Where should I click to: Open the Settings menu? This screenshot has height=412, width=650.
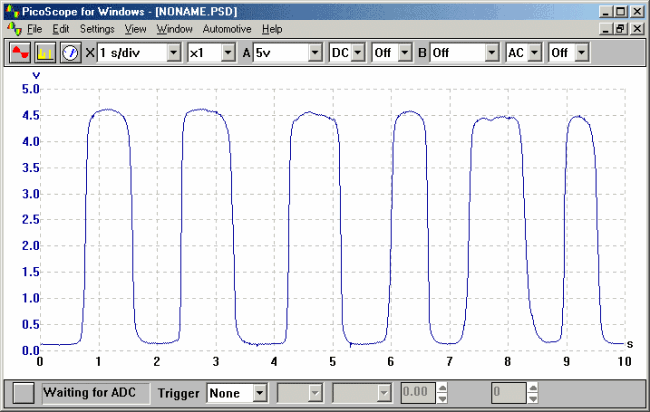[97, 29]
